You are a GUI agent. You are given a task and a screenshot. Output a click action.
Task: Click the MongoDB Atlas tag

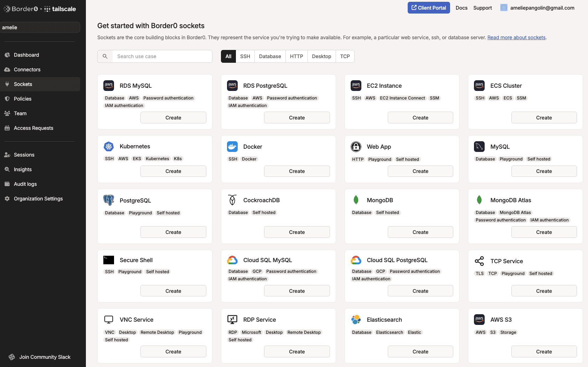(515, 213)
